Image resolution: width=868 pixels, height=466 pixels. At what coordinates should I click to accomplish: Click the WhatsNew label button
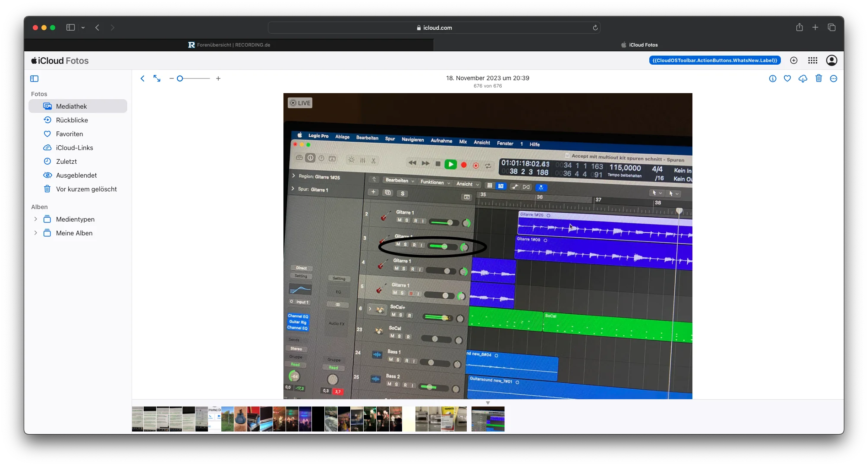715,60
